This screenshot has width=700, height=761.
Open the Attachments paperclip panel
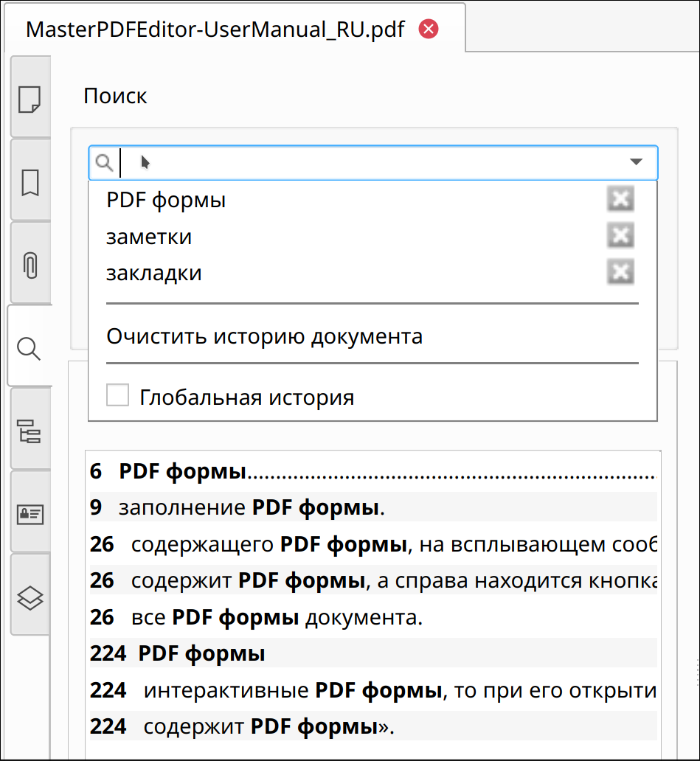[x=30, y=265]
